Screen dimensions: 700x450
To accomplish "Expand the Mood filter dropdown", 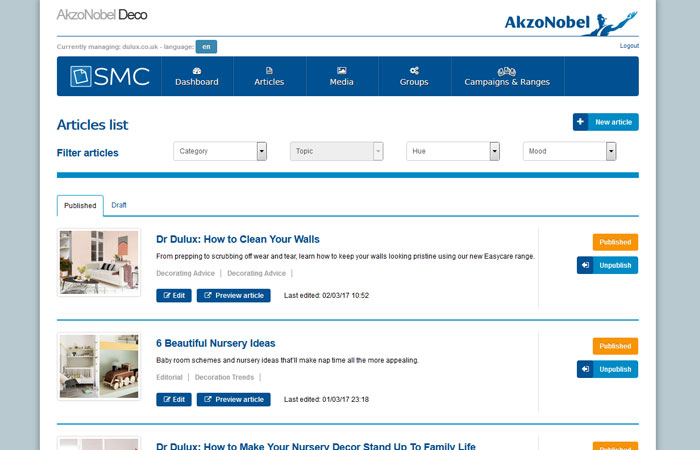I will click(x=611, y=151).
